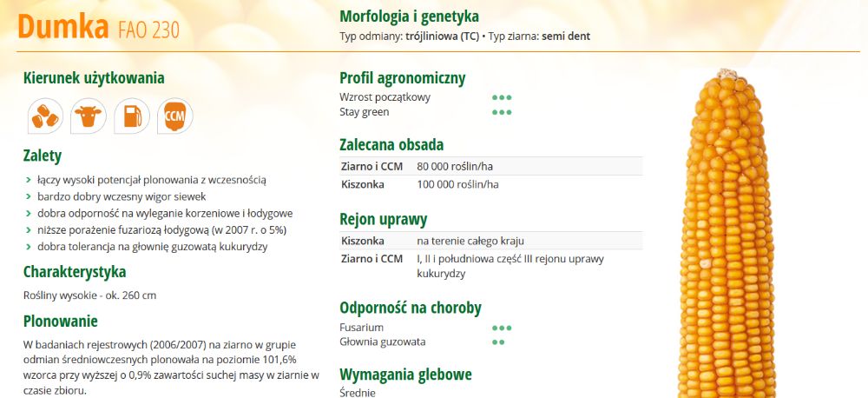This screenshot has height=398, width=868.
Task: Click the Plonowanie section heading
Action: tap(61, 322)
